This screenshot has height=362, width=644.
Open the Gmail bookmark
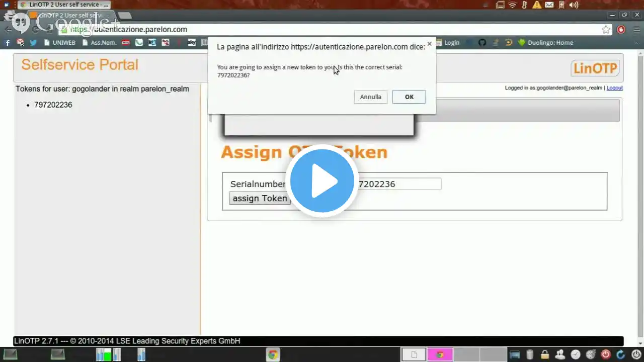(x=21, y=43)
